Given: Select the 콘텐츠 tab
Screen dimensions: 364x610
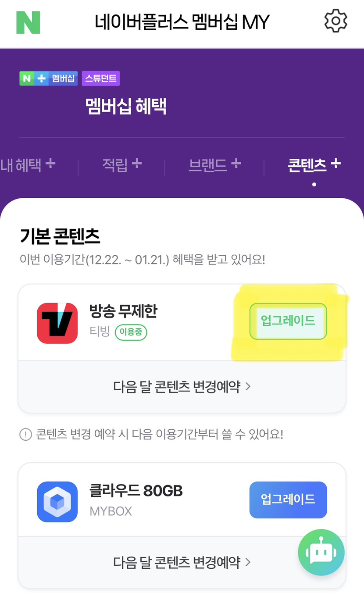Looking at the screenshot, I should point(314,165).
